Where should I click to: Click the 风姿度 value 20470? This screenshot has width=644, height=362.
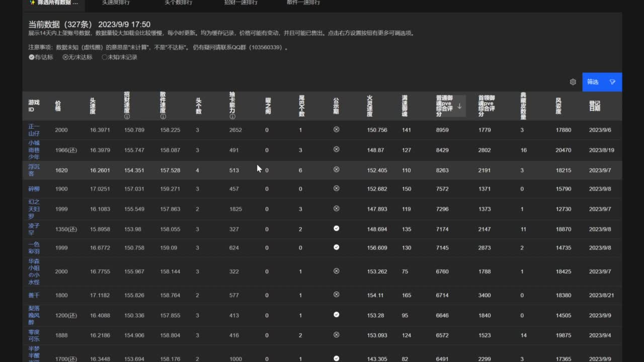click(563, 150)
